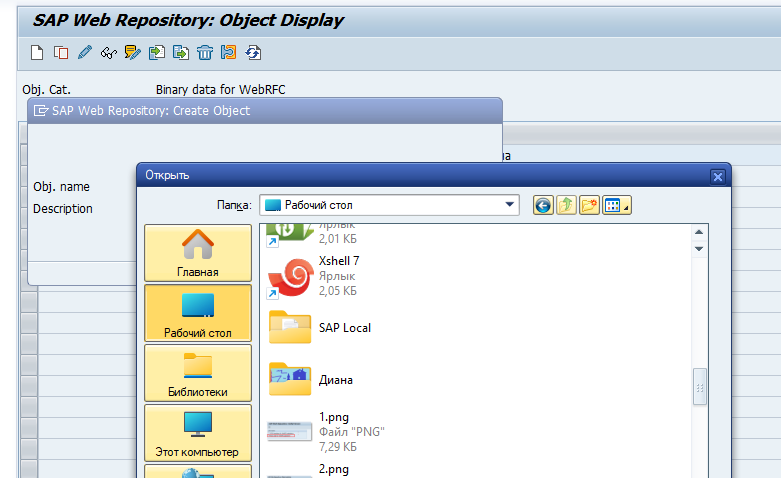Viewport: 781px width, 478px height.
Task: Click the Xshell 7 file name text
Action: 339,261
